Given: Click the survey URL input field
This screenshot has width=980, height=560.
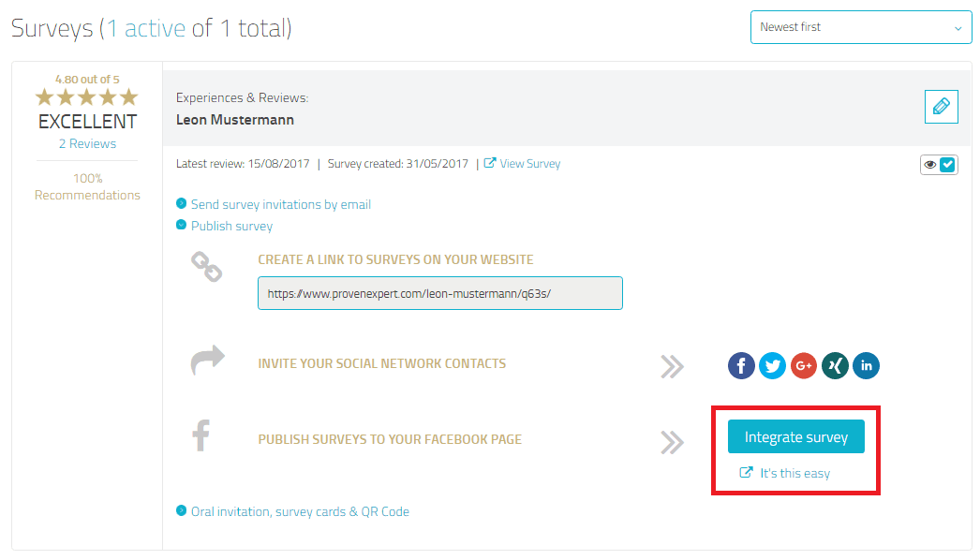Looking at the screenshot, I should (439, 293).
